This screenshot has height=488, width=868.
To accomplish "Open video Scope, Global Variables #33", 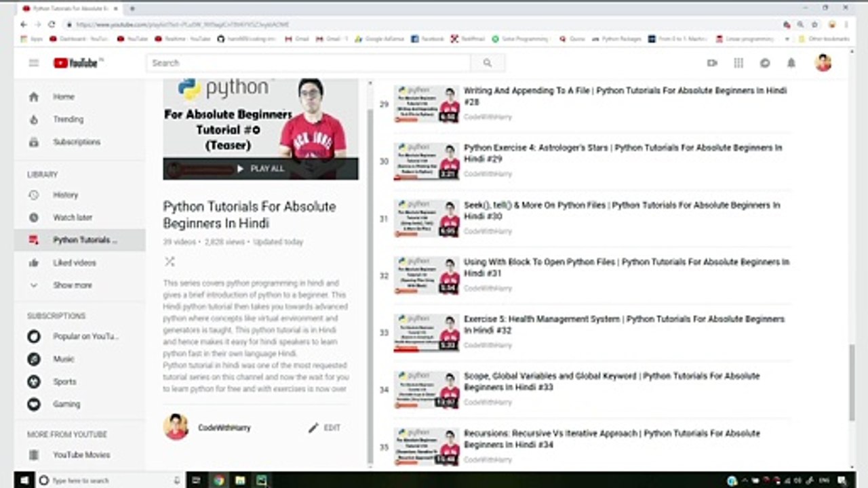I will click(x=612, y=382).
